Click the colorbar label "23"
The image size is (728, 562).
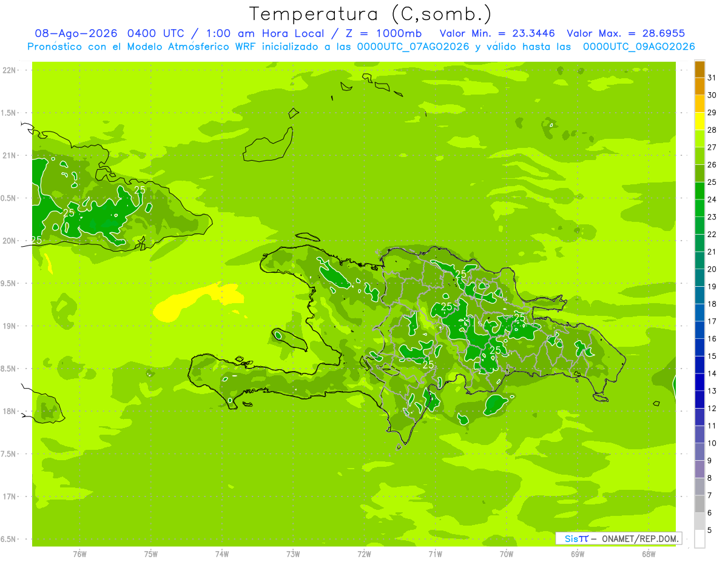tap(712, 217)
